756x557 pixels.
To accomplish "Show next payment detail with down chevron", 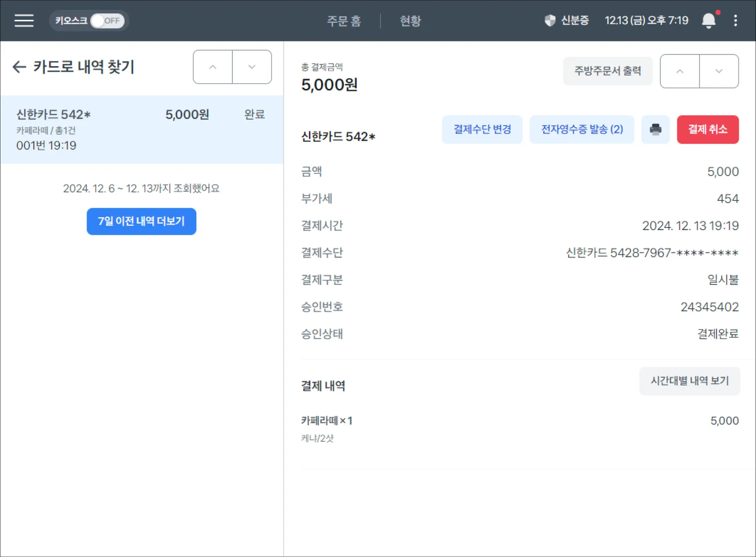I will (719, 71).
